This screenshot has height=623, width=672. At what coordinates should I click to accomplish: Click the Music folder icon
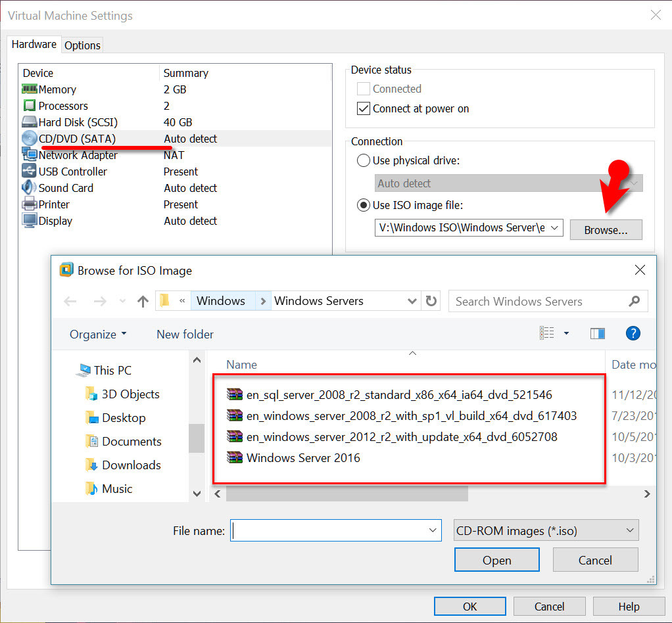91,488
